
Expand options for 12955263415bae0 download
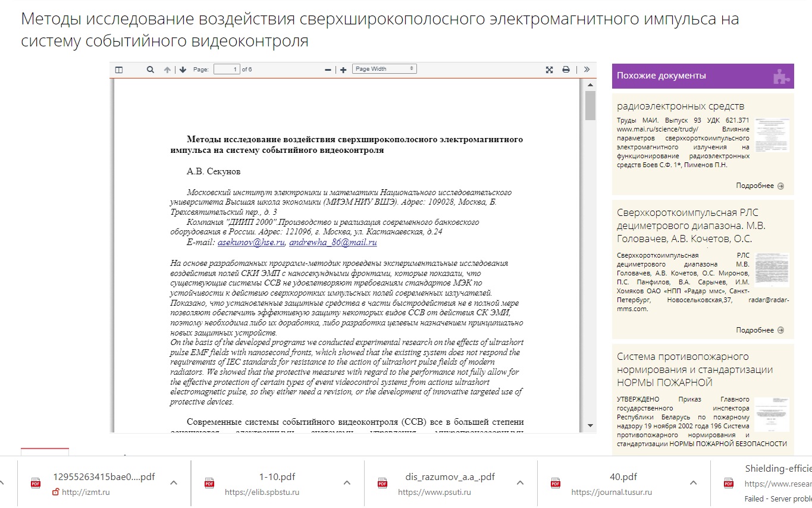click(174, 483)
